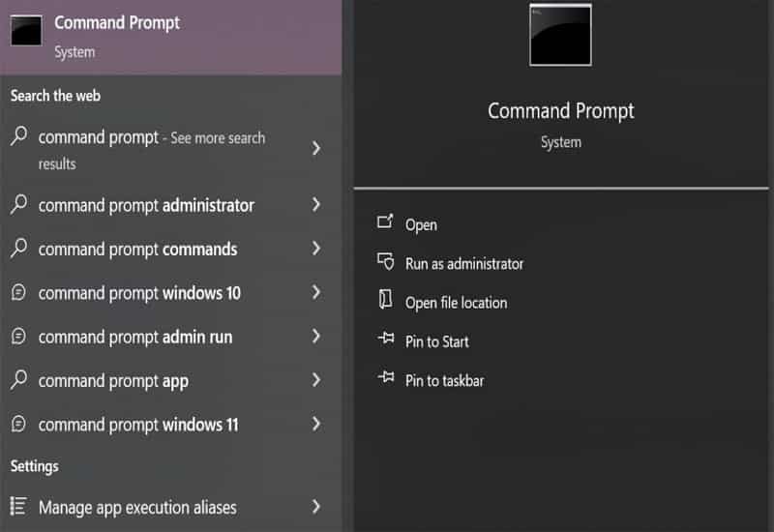Choose 'Open file location' from actions

coord(456,303)
